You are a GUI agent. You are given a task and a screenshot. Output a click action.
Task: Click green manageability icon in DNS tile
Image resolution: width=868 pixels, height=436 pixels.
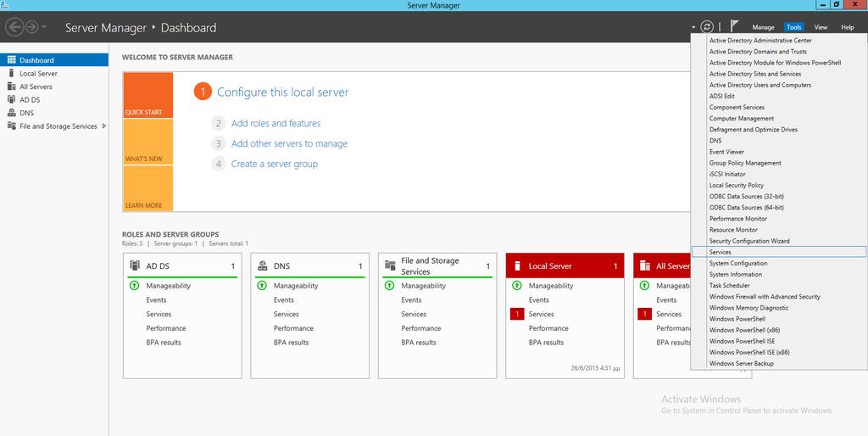pos(262,286)
